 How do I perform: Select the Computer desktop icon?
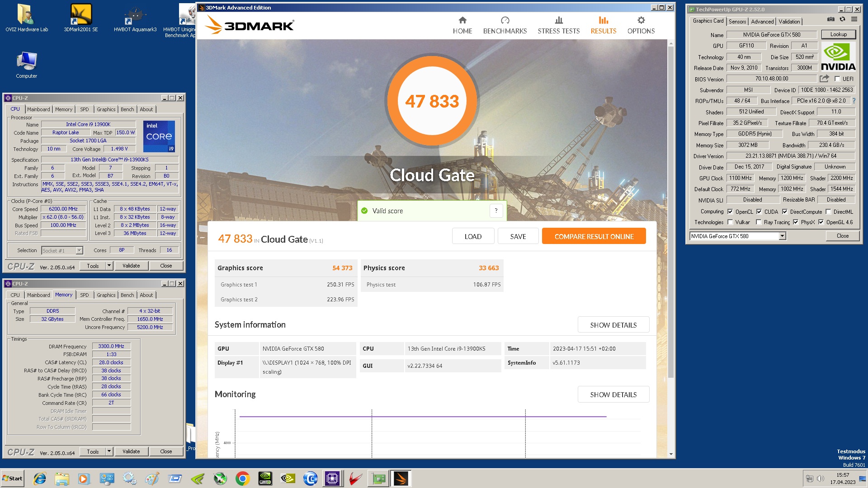pyautogui.click(x=27, y=65)
